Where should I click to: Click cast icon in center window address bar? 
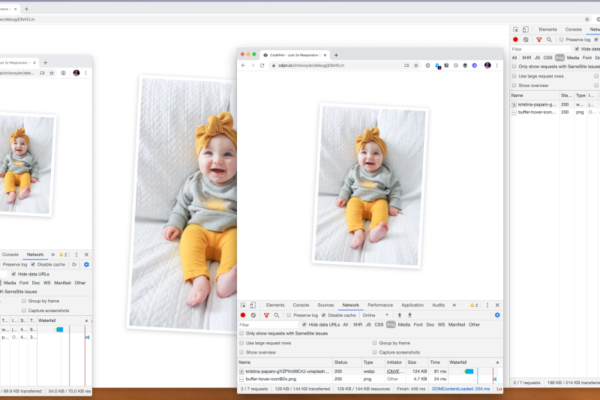tap(406, 65)
